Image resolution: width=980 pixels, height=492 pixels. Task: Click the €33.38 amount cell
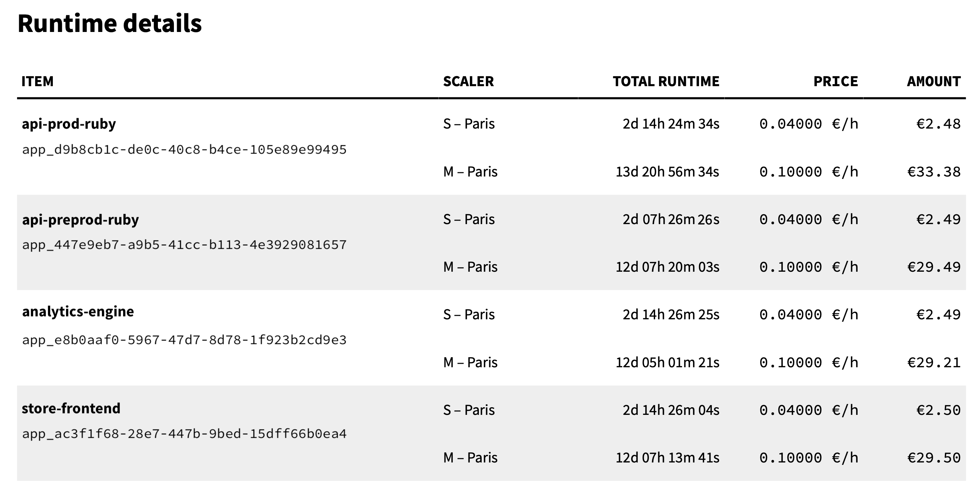934,172
